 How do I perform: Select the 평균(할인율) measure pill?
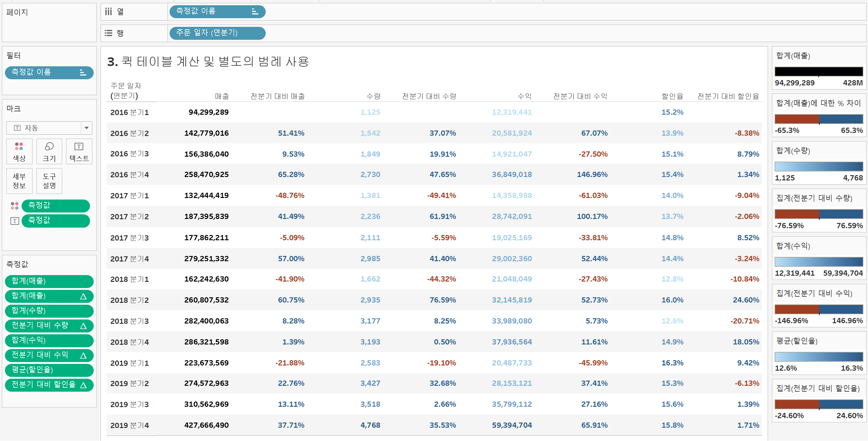49,370
